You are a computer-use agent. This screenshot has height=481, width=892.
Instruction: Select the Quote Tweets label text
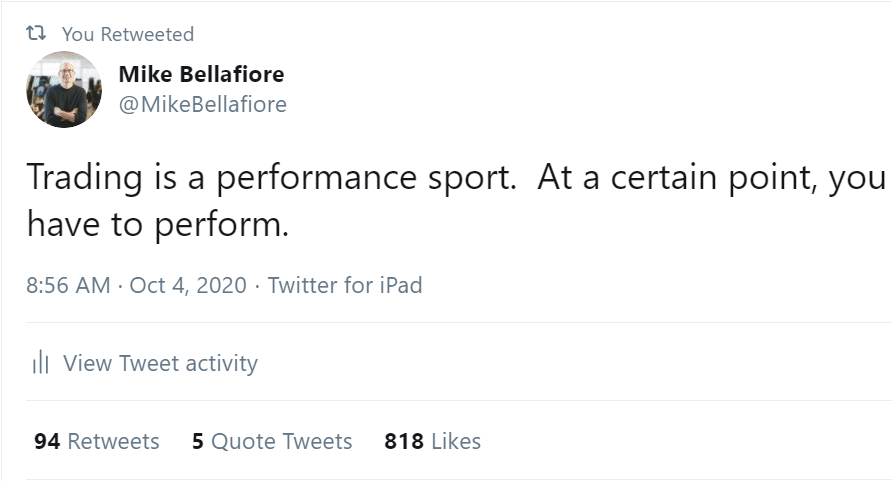282,441
